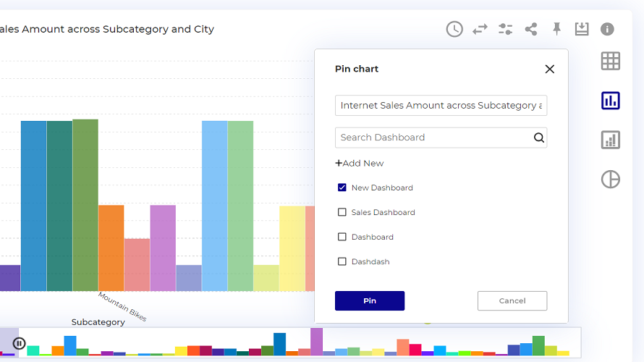Click the +Add New link
Screen dimensions: 644x362
[360, 163]
